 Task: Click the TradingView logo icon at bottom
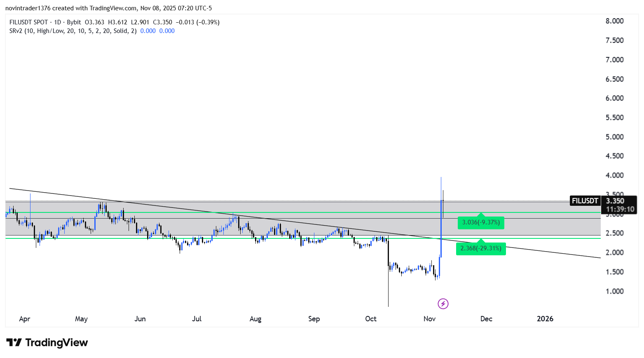pyautogui.click(x=14, y=343)
